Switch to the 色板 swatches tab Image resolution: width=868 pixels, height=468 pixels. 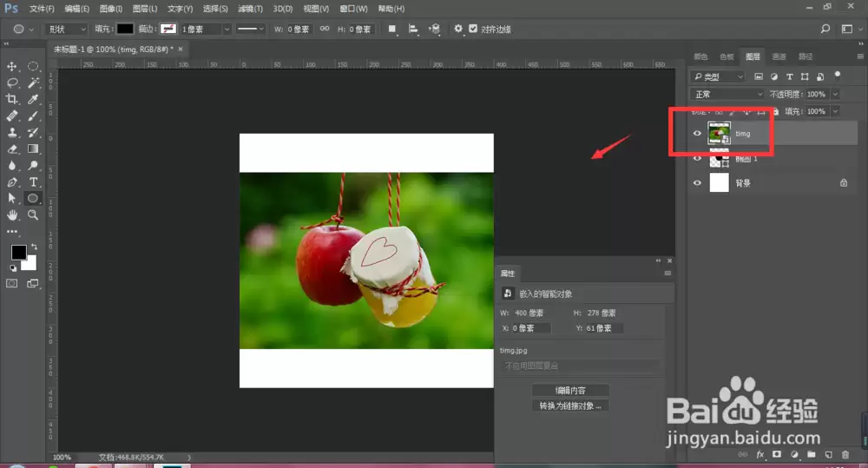click(727, 56)
